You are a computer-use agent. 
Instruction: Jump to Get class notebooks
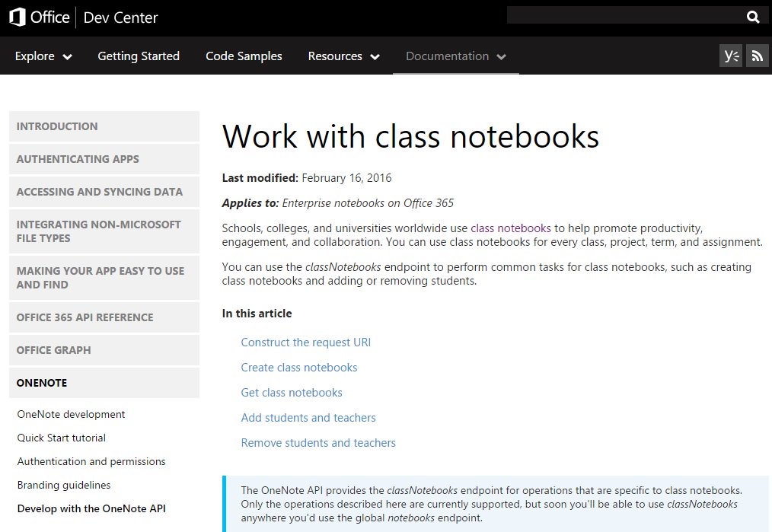(292, 393)
